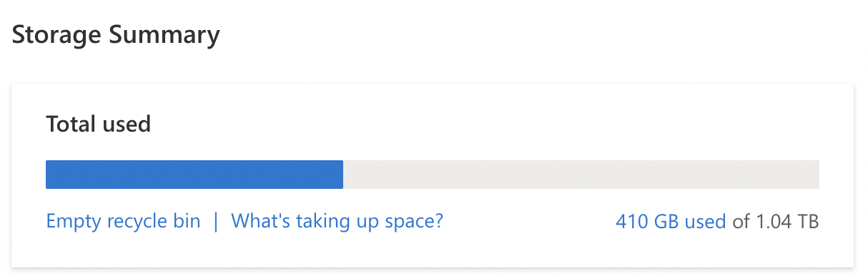Click the What's taking up space? link
Viewport: 868px width, 279px height.
coord(337,221)
